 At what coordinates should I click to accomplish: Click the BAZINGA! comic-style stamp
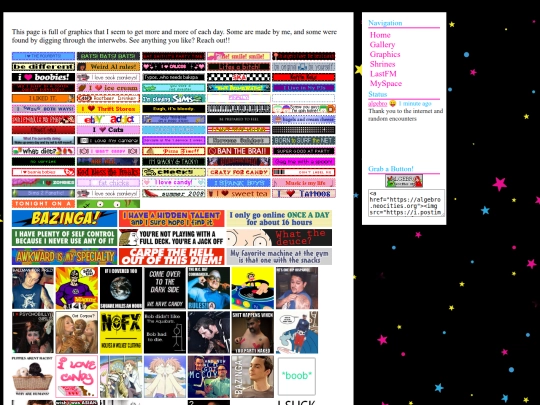[x=64, y=218]
